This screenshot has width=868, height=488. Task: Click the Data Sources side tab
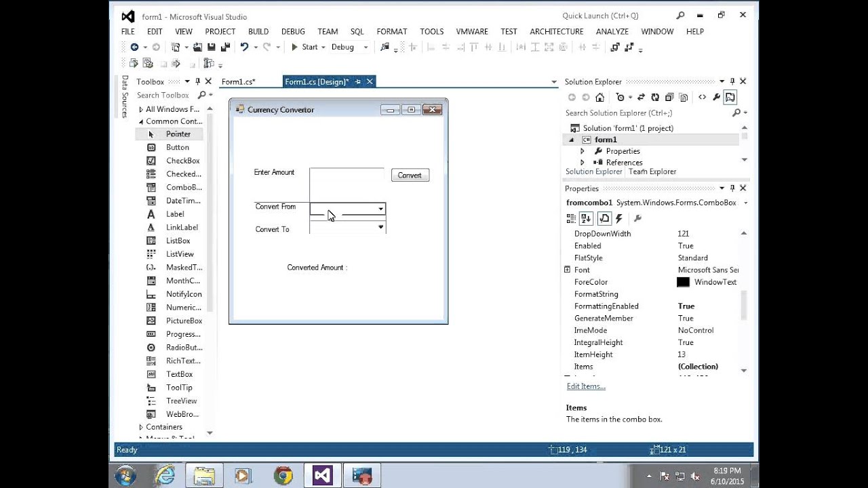coord(125,97)
